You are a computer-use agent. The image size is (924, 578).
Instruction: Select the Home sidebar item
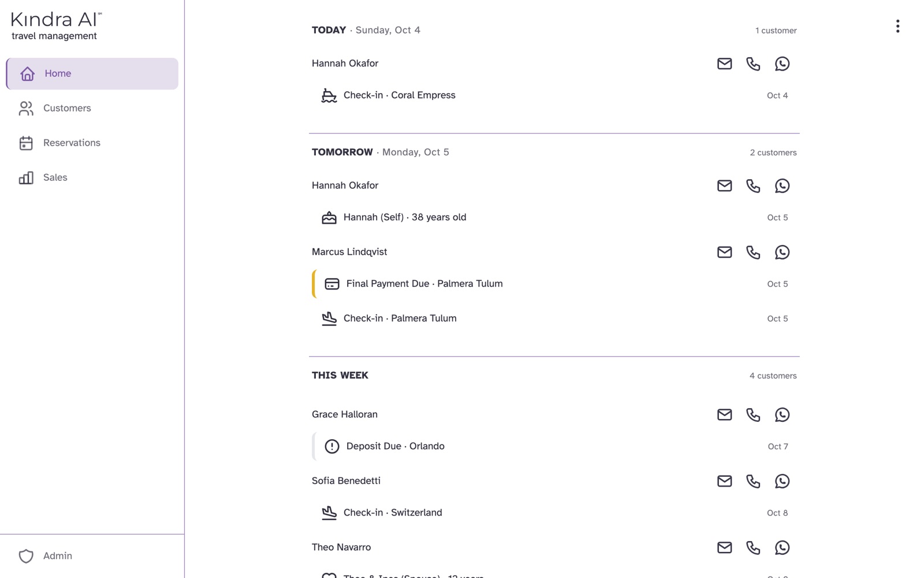click(x=92, y=73)
